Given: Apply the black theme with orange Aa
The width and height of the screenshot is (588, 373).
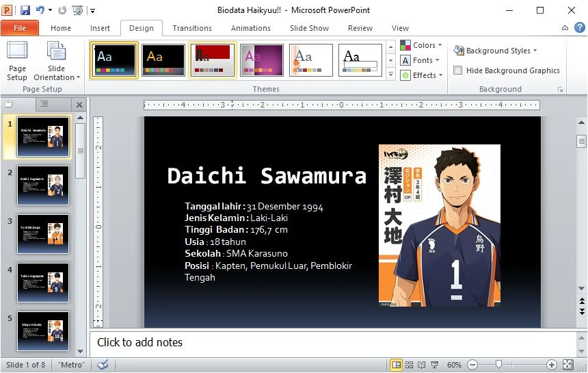Looking at the screenshot, I should [163, 60].
